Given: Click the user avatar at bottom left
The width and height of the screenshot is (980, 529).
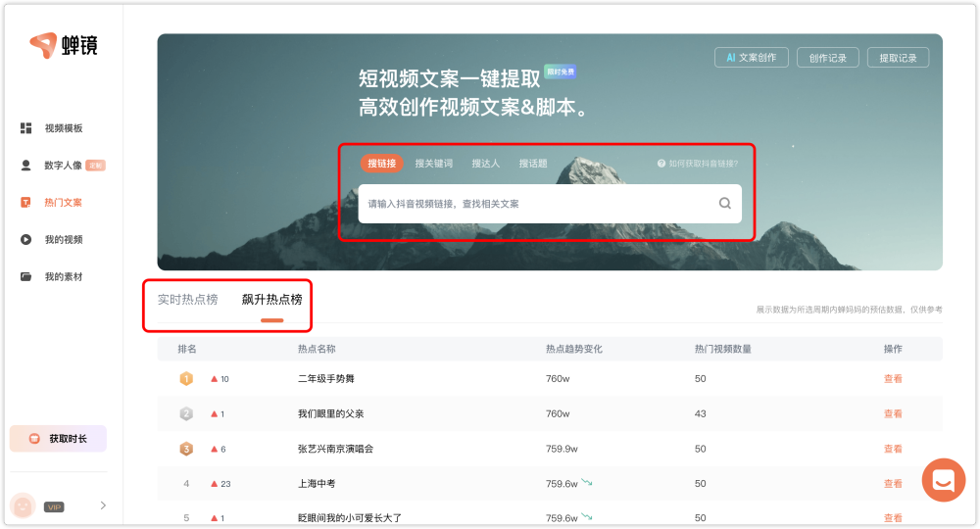Looking at the screenshot, I should (x=23, y=505).
